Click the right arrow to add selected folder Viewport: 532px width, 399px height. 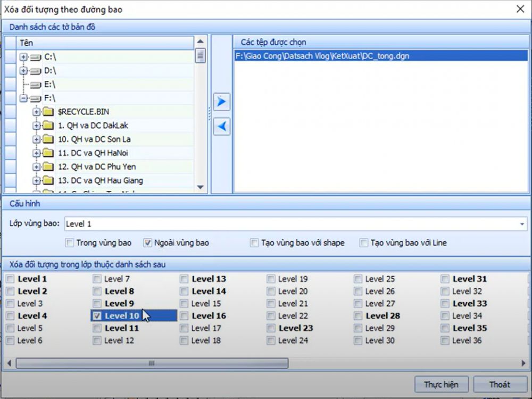point(221,101)
